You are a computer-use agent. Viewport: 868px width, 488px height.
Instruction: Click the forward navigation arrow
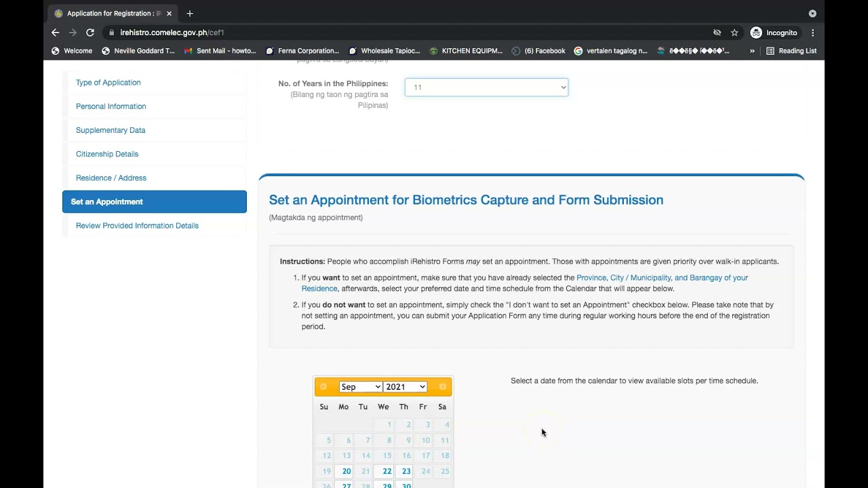(73, 33)
